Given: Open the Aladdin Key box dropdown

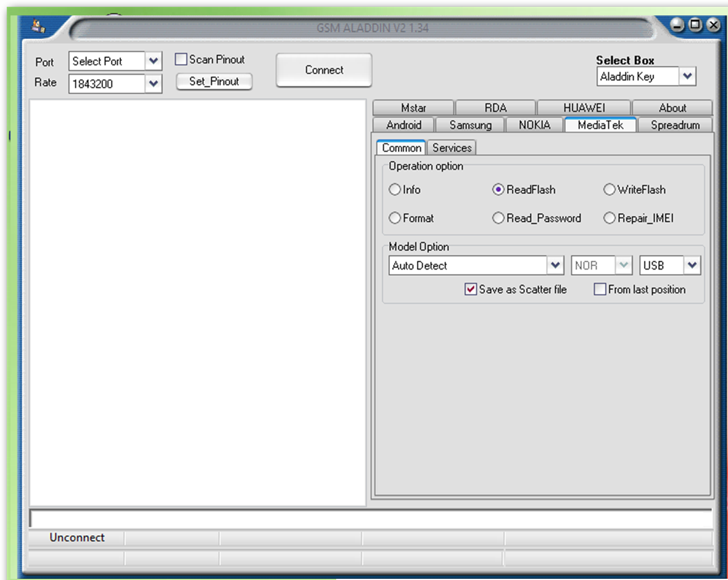Looking at the screenshot, I should coord(687,77).
